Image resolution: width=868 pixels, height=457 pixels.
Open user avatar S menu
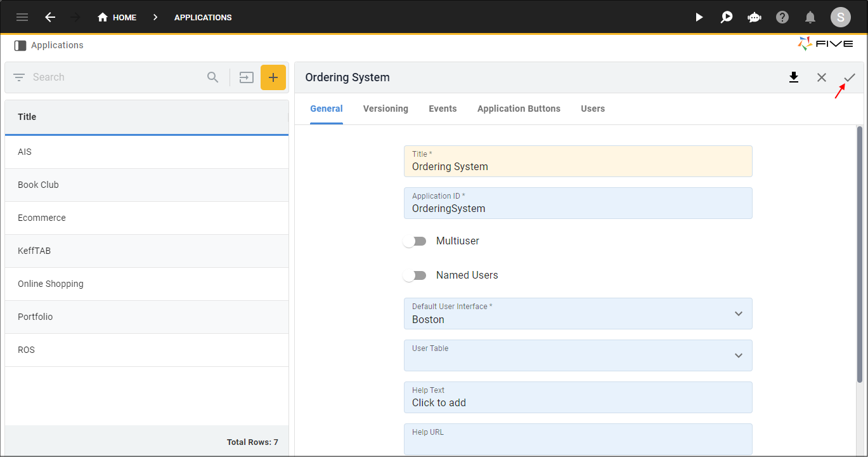point(841,17)
